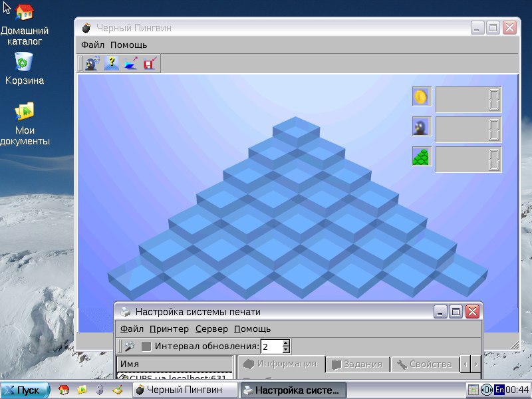Maximize the Черный Пингвин window
The image size is (532, 399).
coord(493,28)
